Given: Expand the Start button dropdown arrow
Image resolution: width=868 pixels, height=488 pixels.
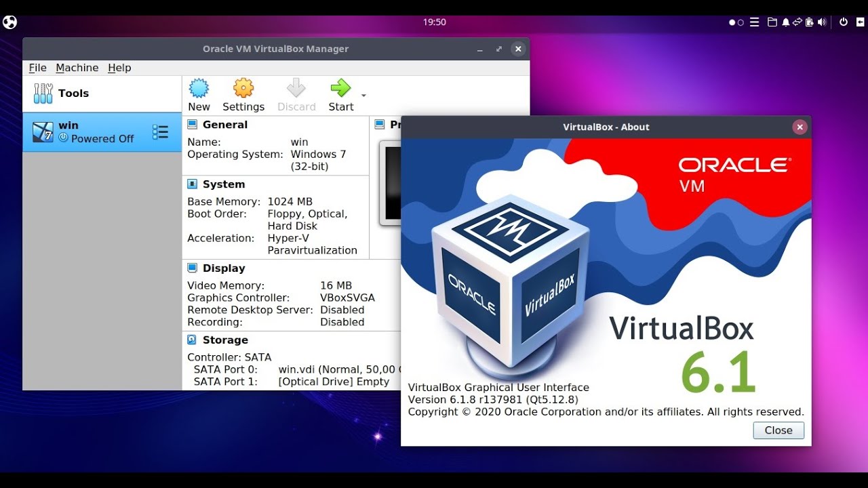Looking at the screenshot, I should [363, 95].
